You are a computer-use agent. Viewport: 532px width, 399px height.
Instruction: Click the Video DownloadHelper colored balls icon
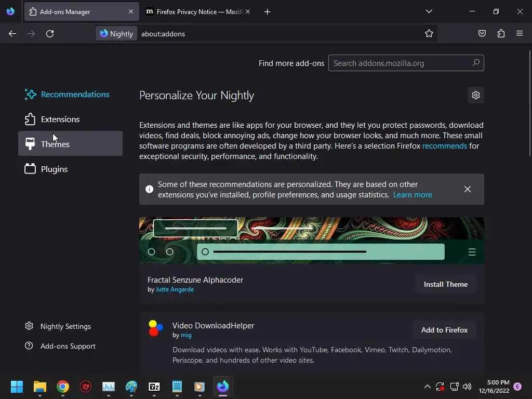[x=156, y=328]
